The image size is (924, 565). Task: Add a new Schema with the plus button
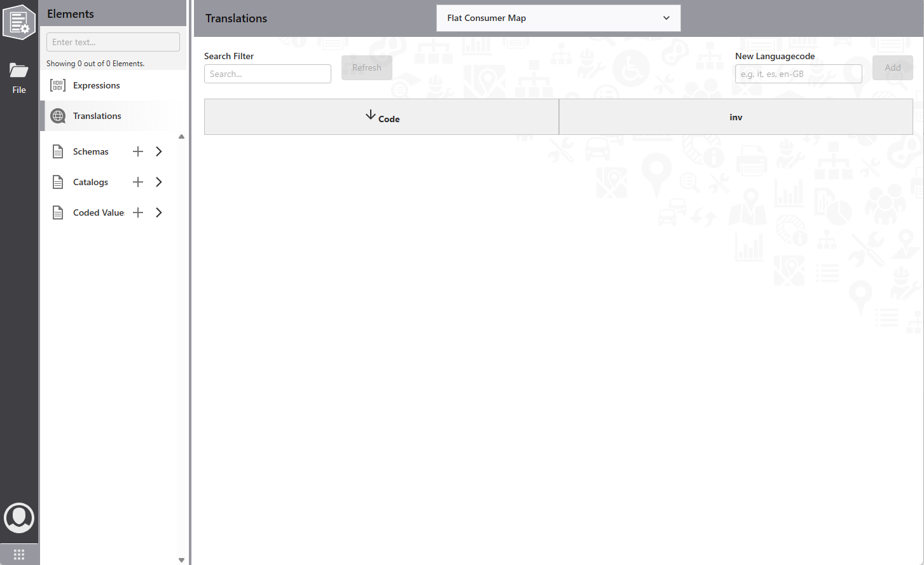tap(138, 151)
